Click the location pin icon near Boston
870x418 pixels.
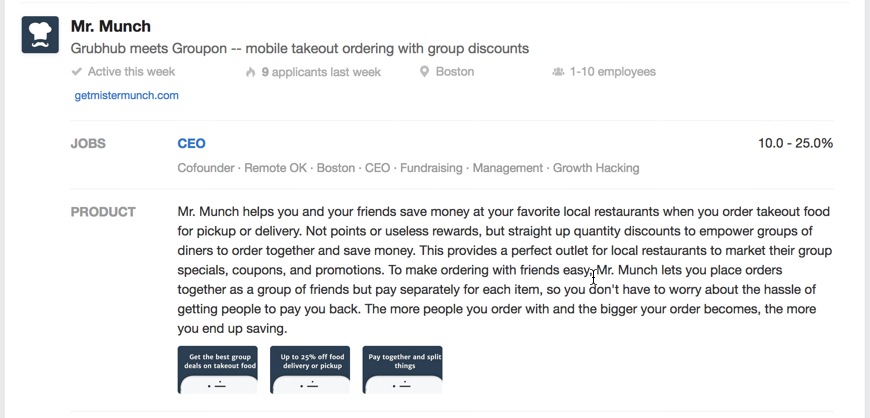coord(424,72)
